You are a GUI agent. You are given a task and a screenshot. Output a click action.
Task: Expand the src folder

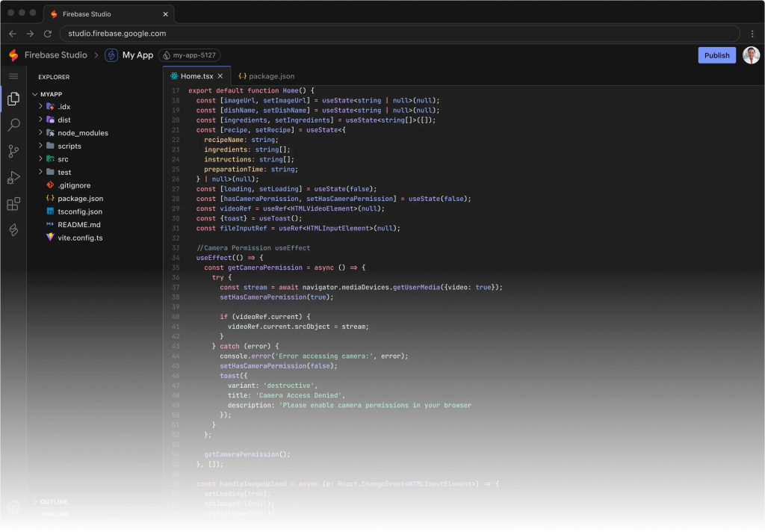(63, 159)
